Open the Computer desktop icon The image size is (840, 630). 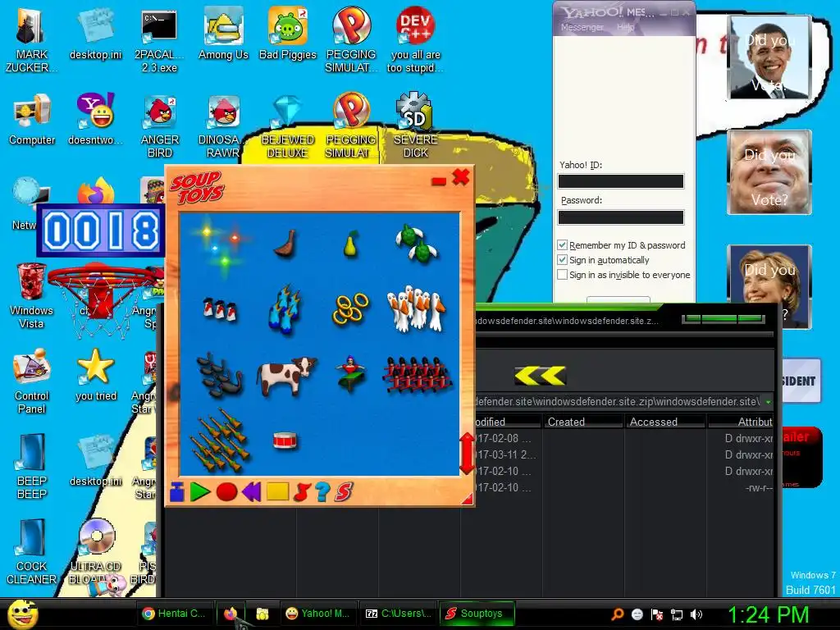(x=32, y=120)
